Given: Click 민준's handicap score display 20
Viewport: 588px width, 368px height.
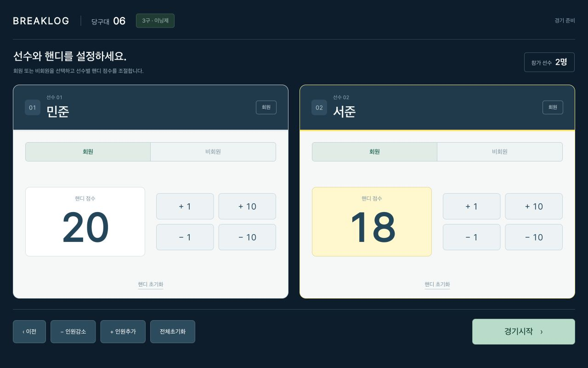Looking at the screenshot, I should pyautogui.click(x=85, y=222).
